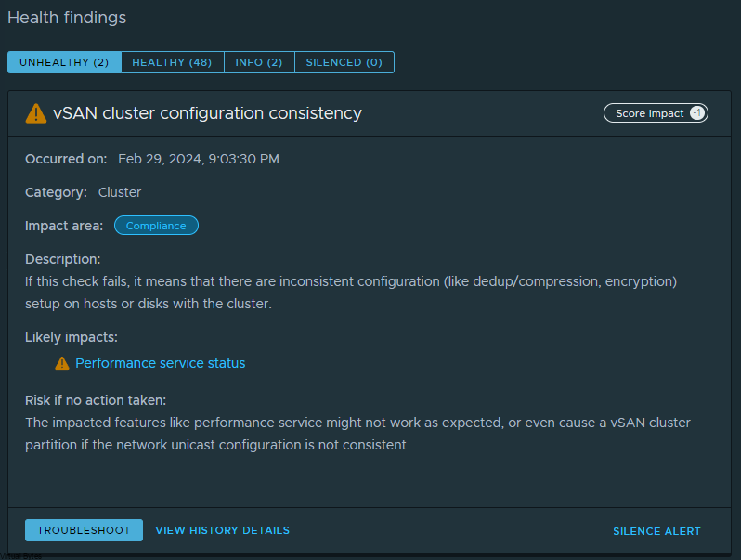Select the Info (2) tab

(x=259, y=62)
